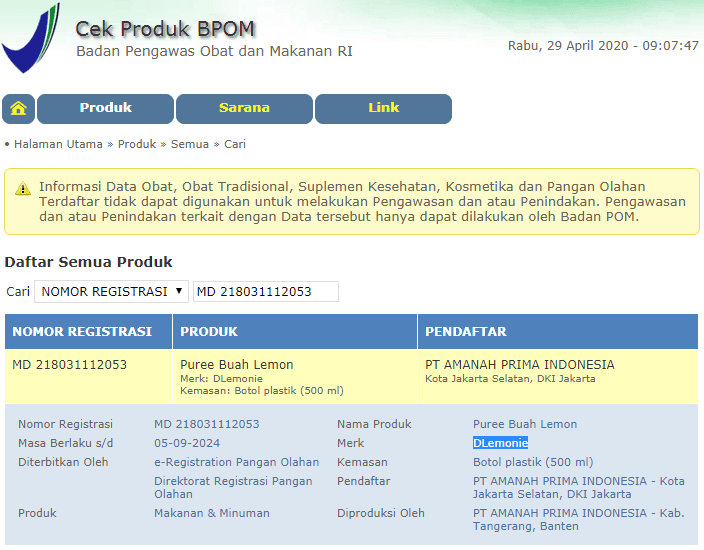Go to the home icon button
Viewport: 704px width, 550px height.
pyautogui.click(x=18, y=109)
